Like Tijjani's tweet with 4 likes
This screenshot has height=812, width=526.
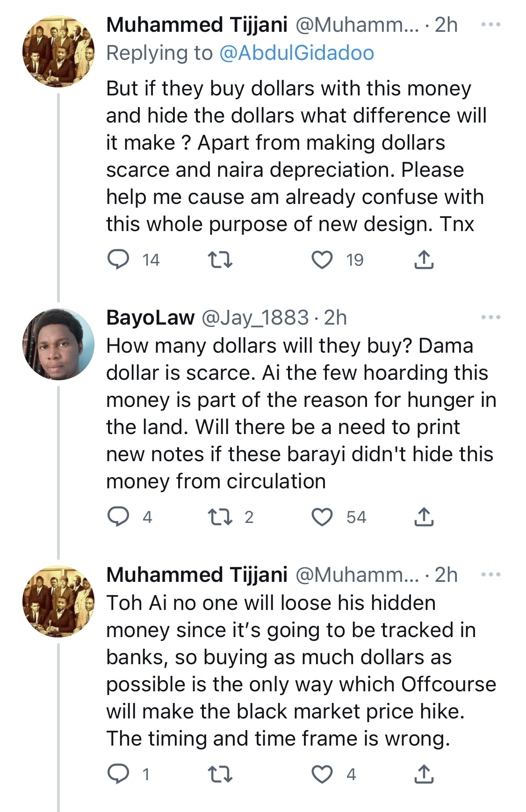tap(322, 774)
